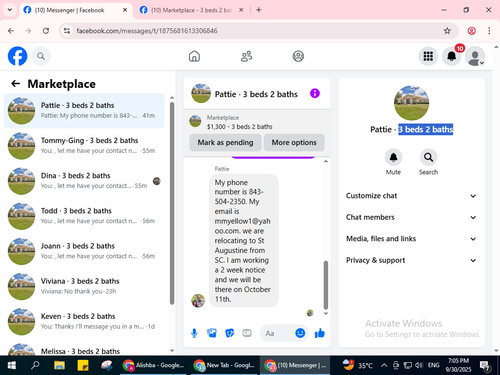
Task: Click purple conversation info icon
Action: tap(315, 93)
